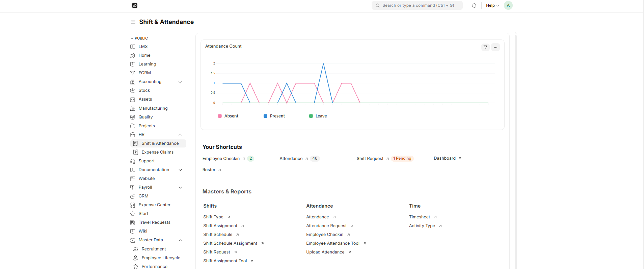The width and height of the screenshot is (644, 269).
Task: Open the Attendance Count filter icon
Action: (485, 47)
